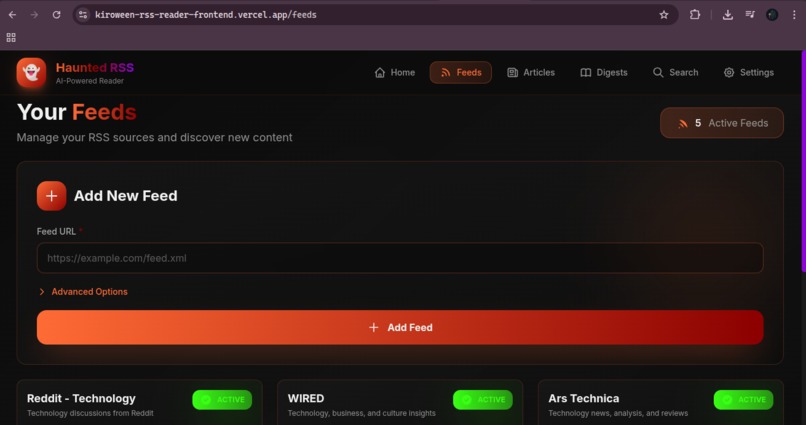Viewport: 806px width, 425px height.
Task: Open the browser profile avatar
Action: coord(772,15)
